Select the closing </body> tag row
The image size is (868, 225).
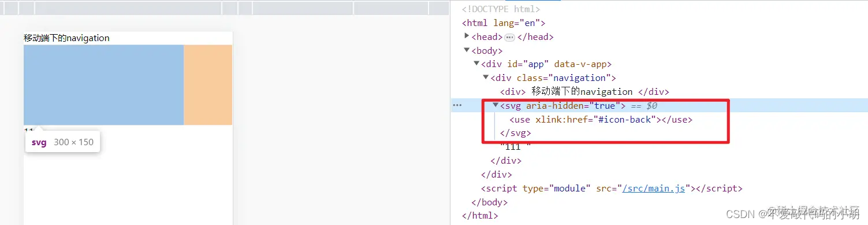[490, 202]
